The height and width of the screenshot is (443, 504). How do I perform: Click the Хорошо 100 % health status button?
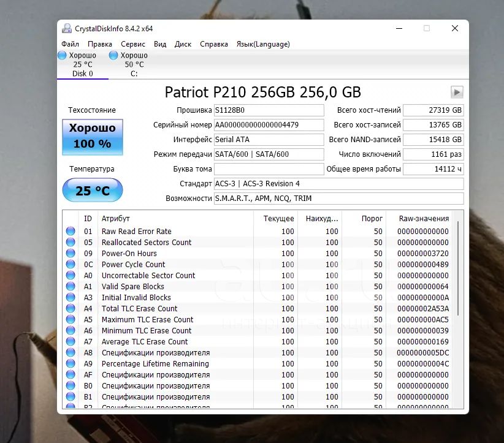93,137
